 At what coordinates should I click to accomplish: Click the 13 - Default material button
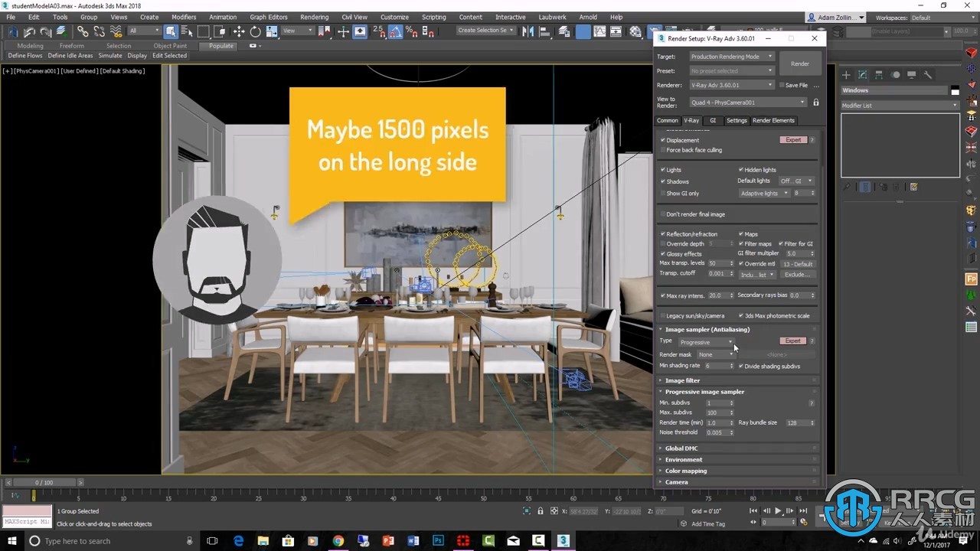click(797, 264)
